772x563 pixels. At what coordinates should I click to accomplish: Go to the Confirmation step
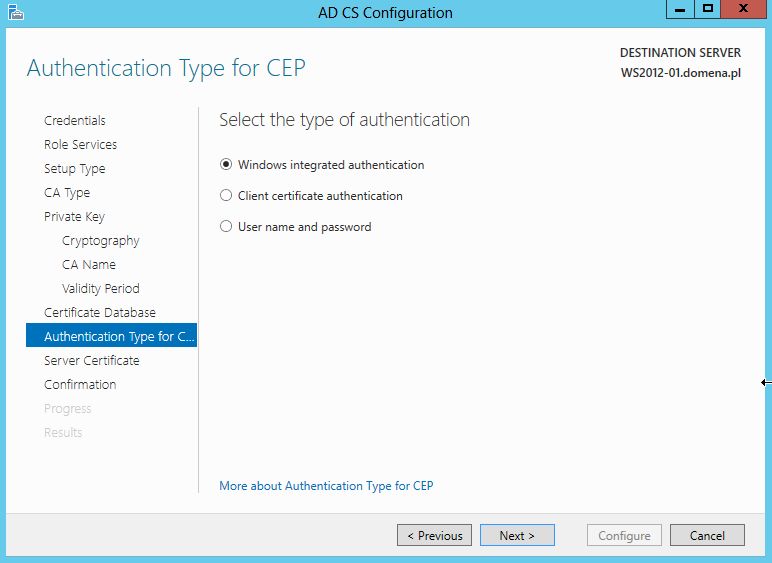80,385
